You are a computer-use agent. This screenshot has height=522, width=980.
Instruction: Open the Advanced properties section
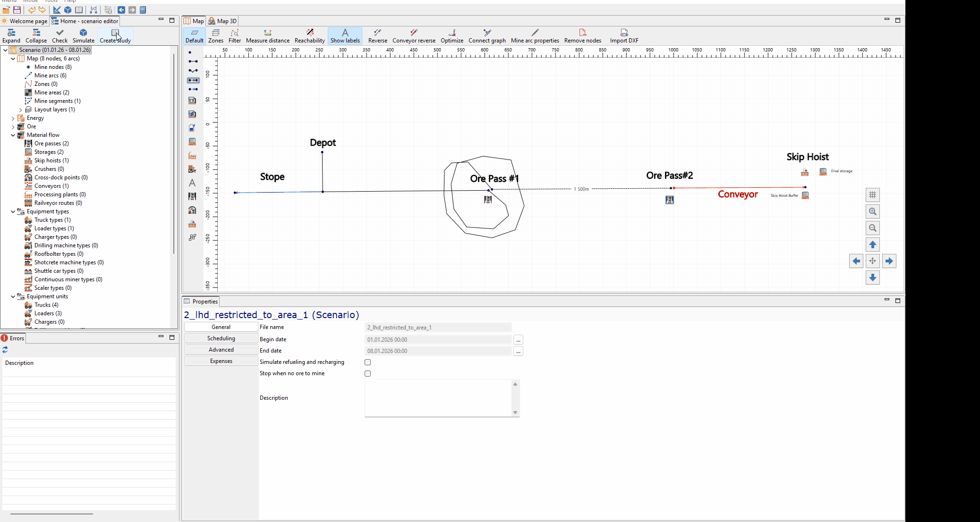221,350
